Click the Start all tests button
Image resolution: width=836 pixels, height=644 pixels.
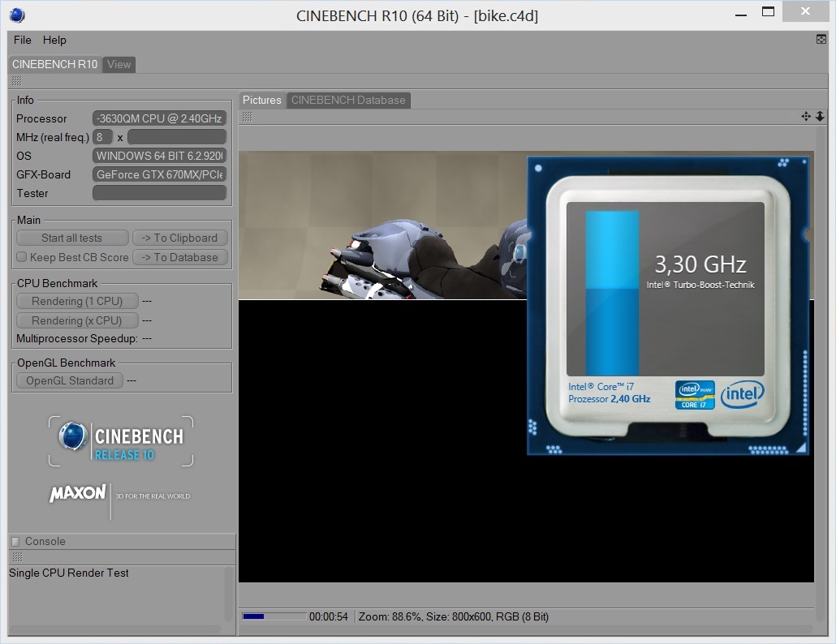click(72, 238)
